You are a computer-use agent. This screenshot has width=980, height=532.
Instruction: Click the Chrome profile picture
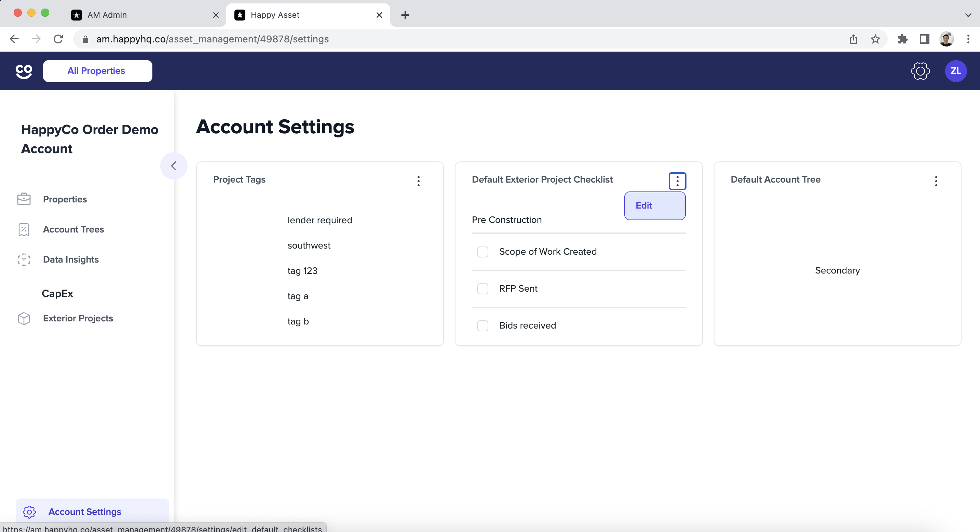click(x=946, y=39)
